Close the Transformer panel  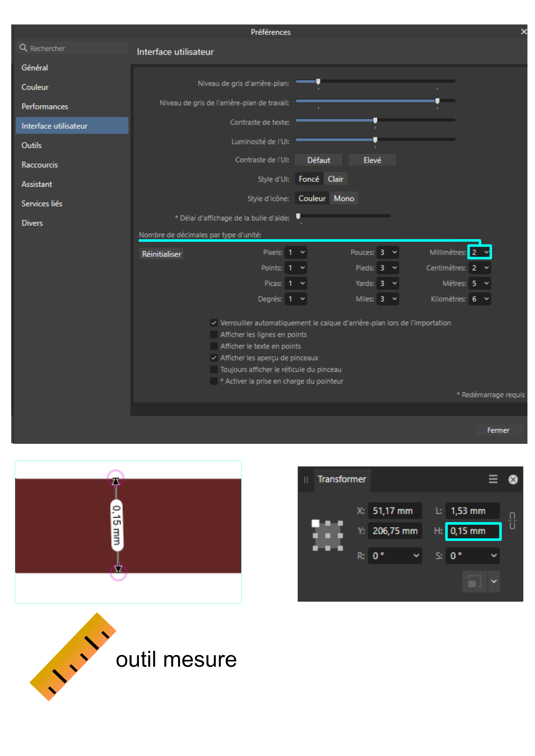[513, 480]
